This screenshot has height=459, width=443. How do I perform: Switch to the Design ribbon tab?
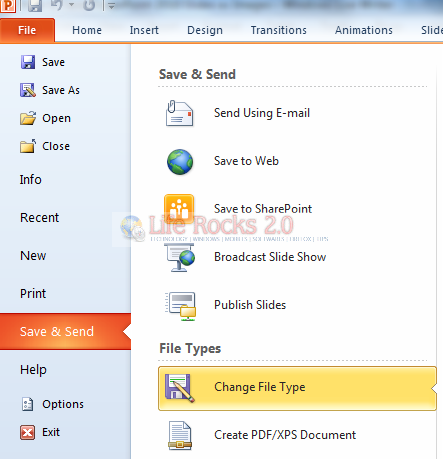click(205, 30)
